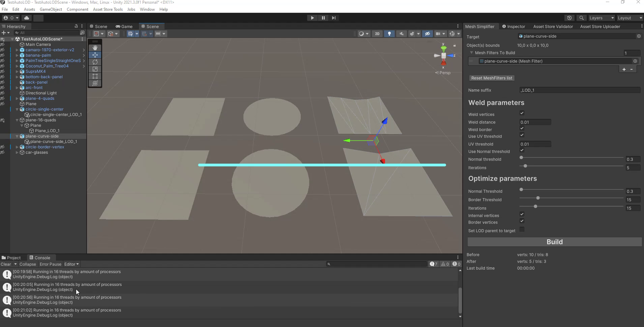Toggle Collapse in Console

point(28,264)
